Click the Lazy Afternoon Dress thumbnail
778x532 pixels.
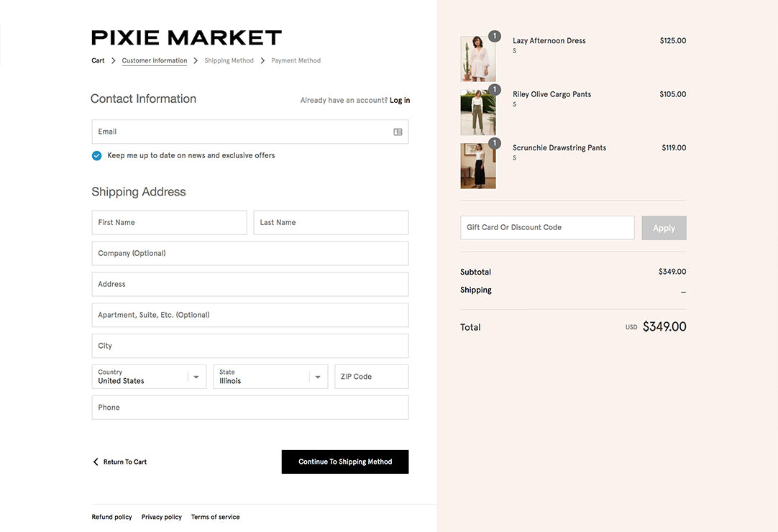pyautogui.click(x=478, y=58)
